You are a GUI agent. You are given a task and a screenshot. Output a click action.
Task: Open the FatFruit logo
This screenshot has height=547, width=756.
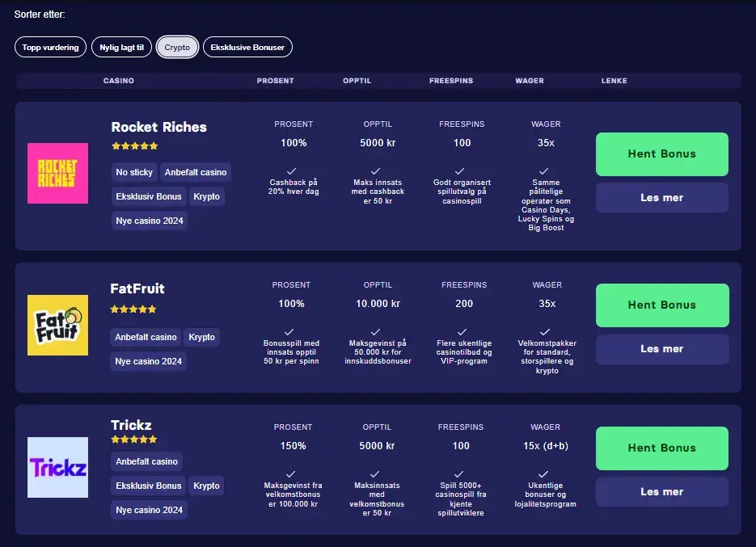coord(58,325)
